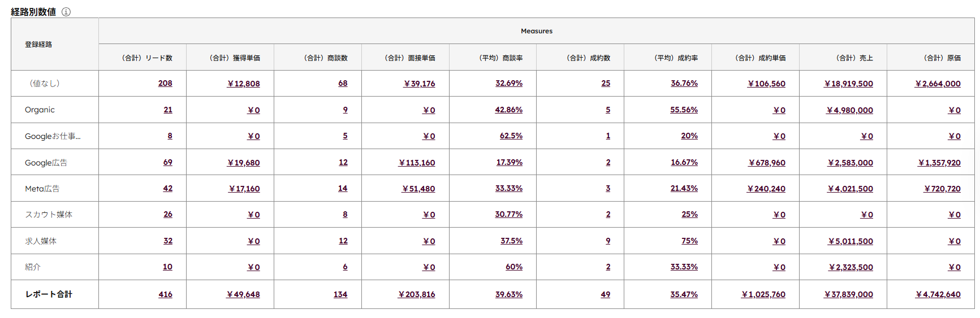Click the Measures header cell

click(x=536, y=31)
